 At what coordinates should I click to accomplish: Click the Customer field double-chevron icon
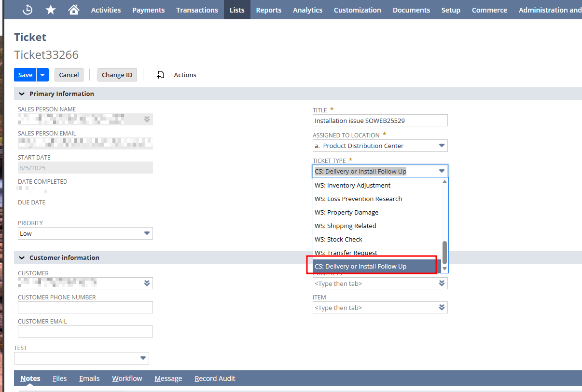pos(147,284)
